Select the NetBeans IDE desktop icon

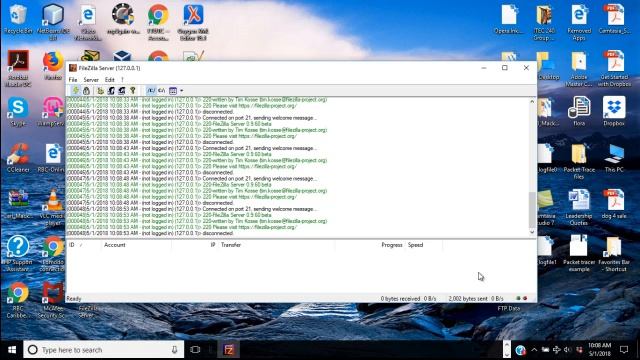pyautogui.click(x=53, y=22)
